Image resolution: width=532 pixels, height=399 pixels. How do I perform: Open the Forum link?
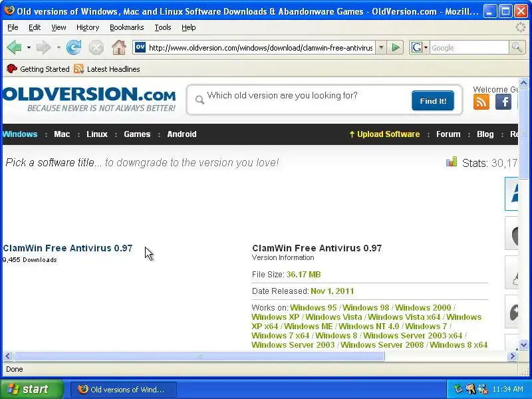448,134
